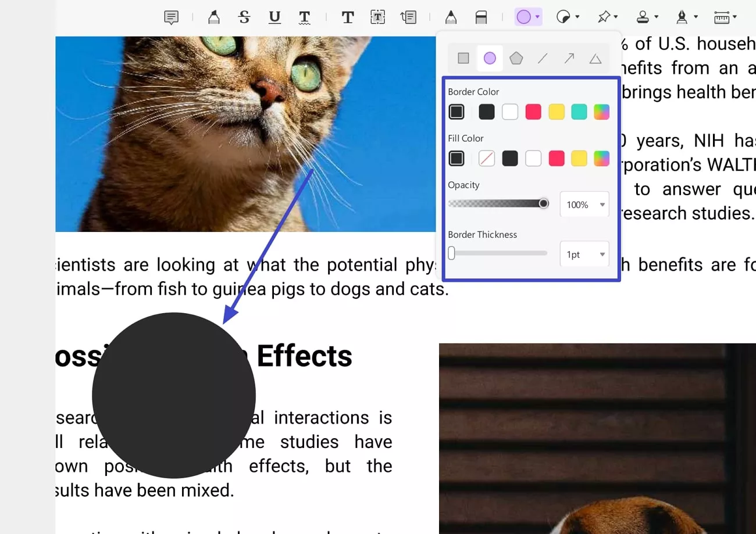Screen dimensions: 756x534
Task: Select the underline text tool
Action: pyautogui.click(x=274, y=17)
